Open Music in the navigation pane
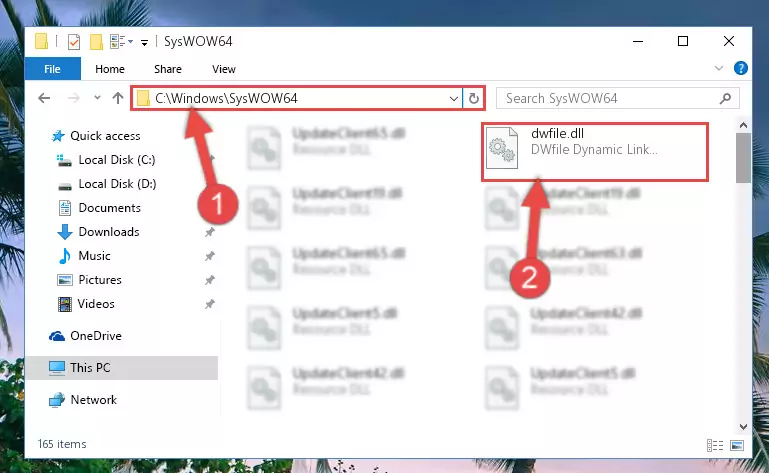 tap(94, 256)
